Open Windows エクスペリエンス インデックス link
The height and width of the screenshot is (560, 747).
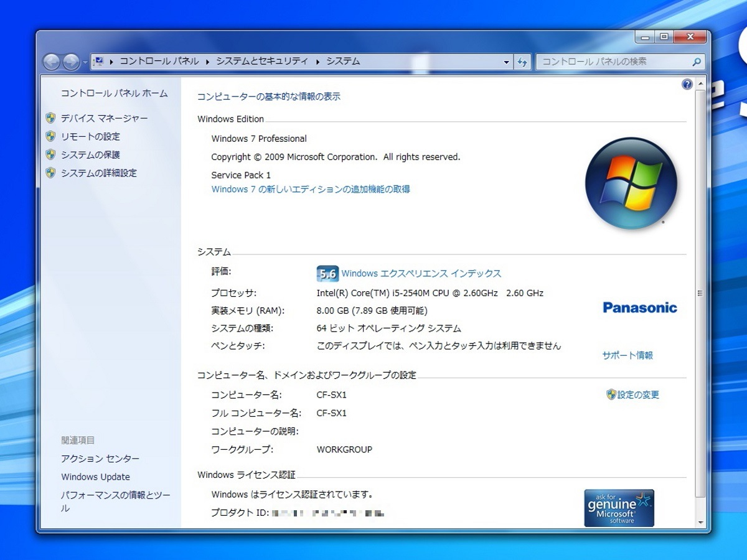coord(421,274)
